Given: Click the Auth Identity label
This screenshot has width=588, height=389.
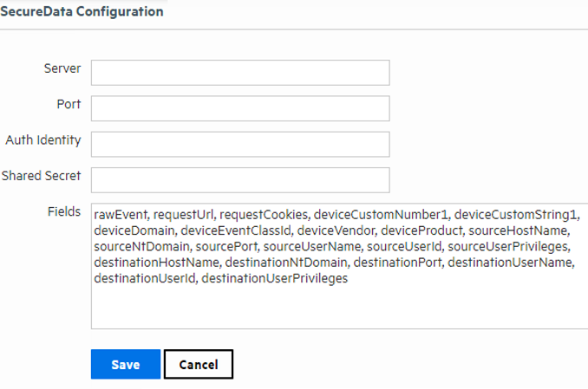Looking at the screenshot, I should [43, 140].
